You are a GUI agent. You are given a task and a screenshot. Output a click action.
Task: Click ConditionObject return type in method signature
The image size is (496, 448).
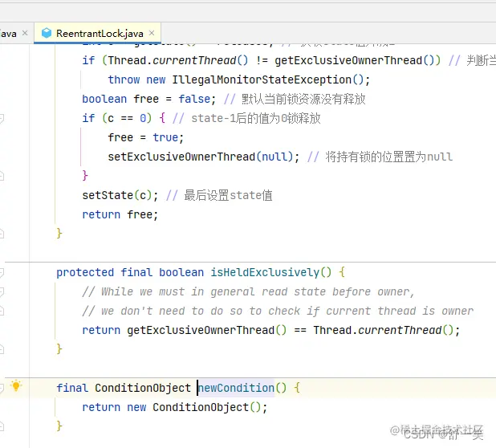pos(143,388)
